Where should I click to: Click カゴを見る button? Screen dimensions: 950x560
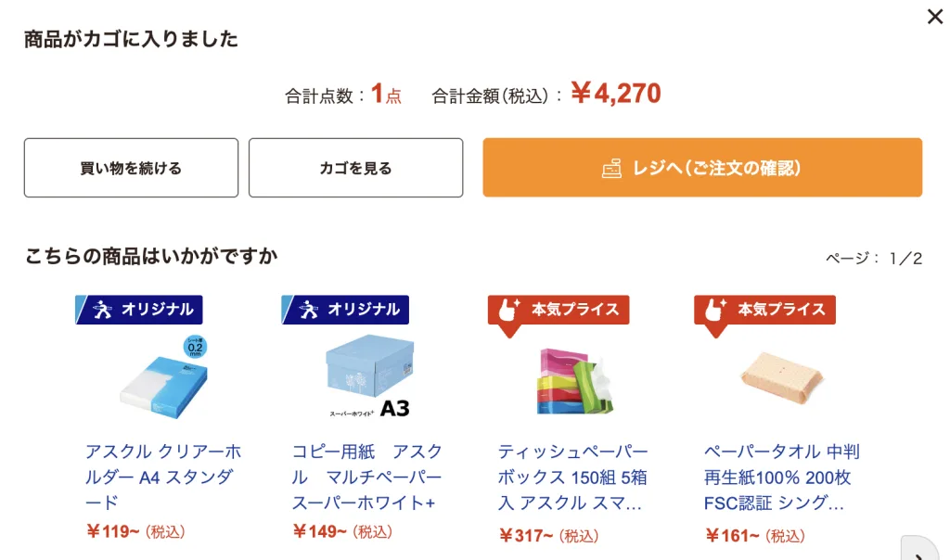tap(355, 168)
